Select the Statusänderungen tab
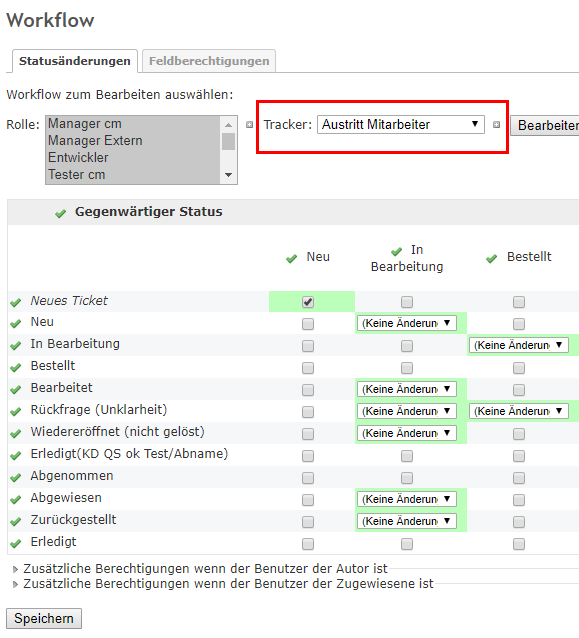The width and height of the screenshot is (579, 638). coord(75,61)
